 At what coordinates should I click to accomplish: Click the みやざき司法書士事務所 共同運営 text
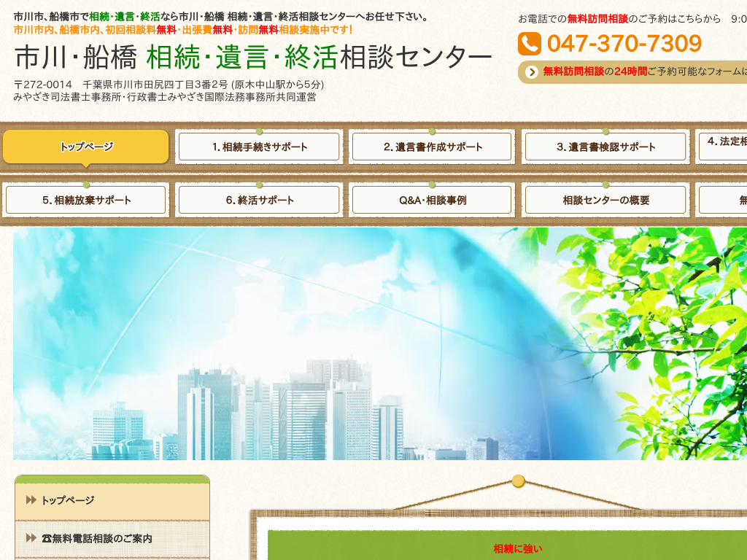click(165, 97)
